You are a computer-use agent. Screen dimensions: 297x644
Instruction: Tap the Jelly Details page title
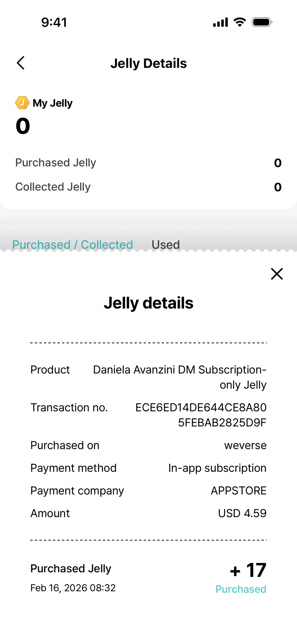pyautogui.click(x=148, y=63)
